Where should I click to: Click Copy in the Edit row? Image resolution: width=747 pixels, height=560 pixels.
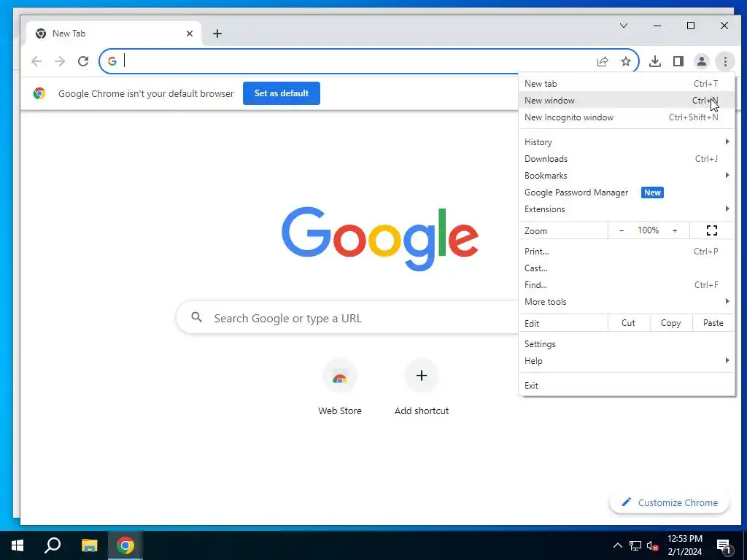670,323
